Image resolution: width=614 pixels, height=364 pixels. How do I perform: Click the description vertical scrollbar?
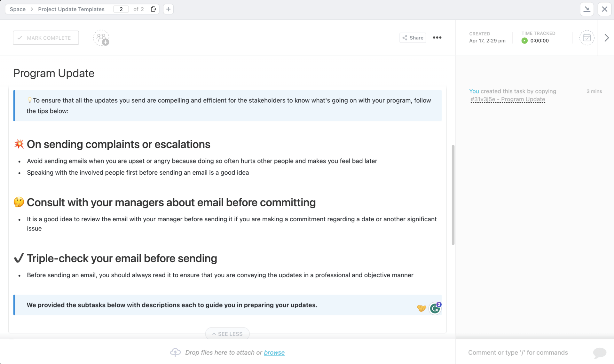453,195
